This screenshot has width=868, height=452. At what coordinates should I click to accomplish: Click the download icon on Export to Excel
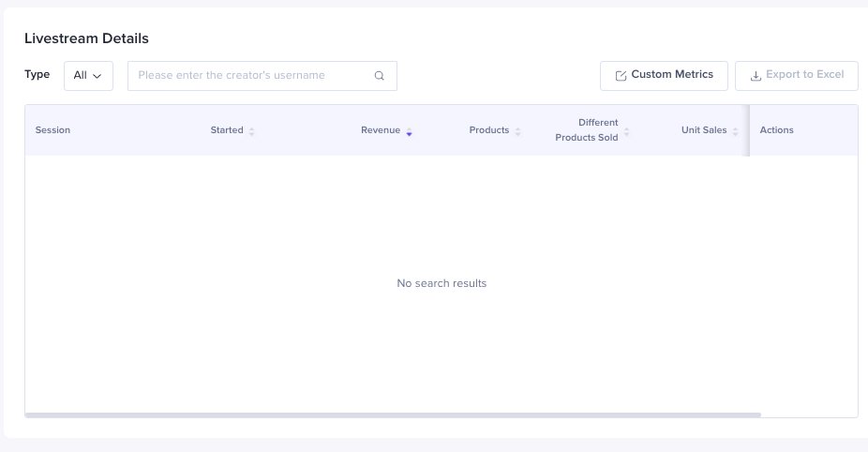click(756, 76)
